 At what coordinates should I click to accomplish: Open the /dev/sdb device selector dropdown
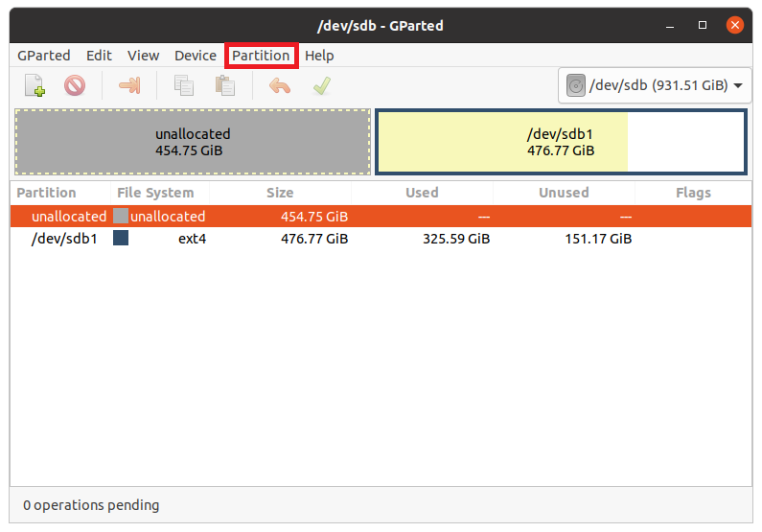(655, 85)
